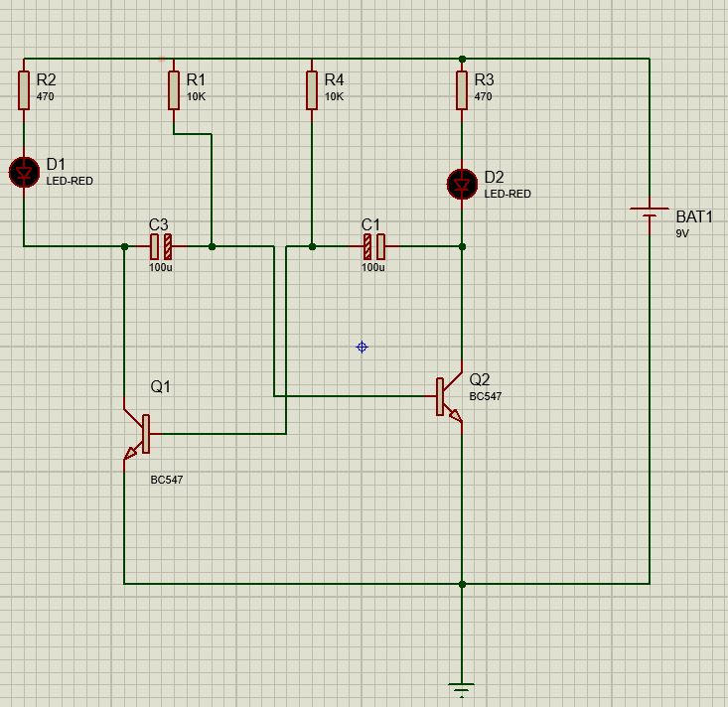The image size is (728, 707).
Task: Click the 470 value under R3
Action: coord(483,96)
